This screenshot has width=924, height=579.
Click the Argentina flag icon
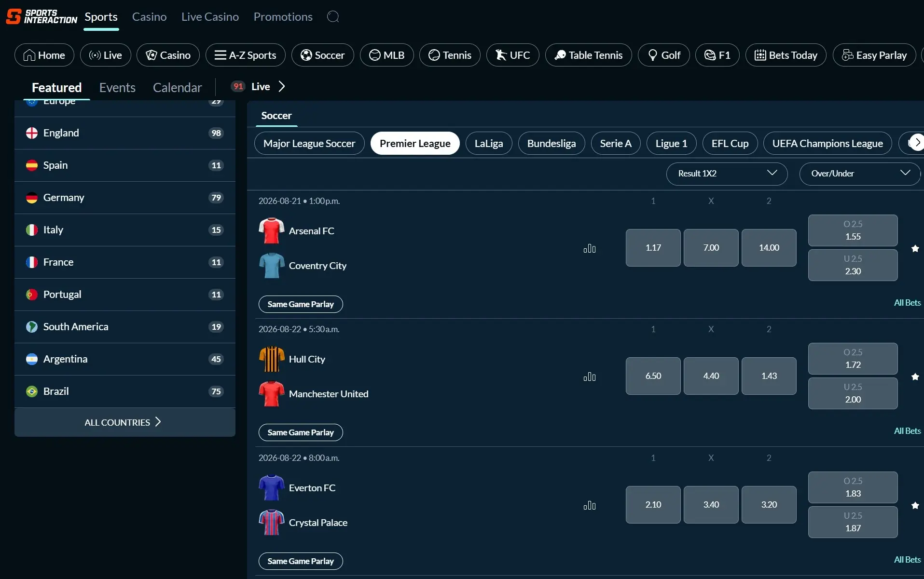coord(32,359)
